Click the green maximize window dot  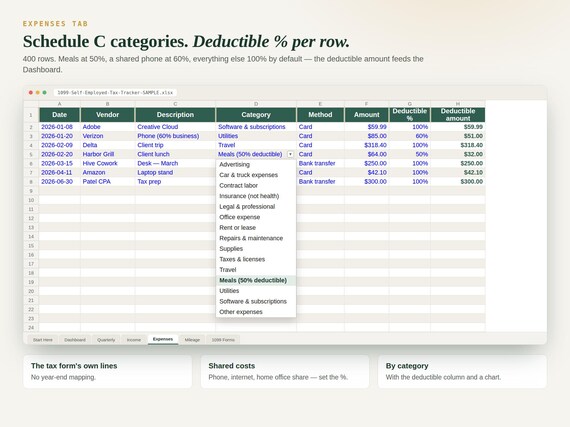[44, 93]
